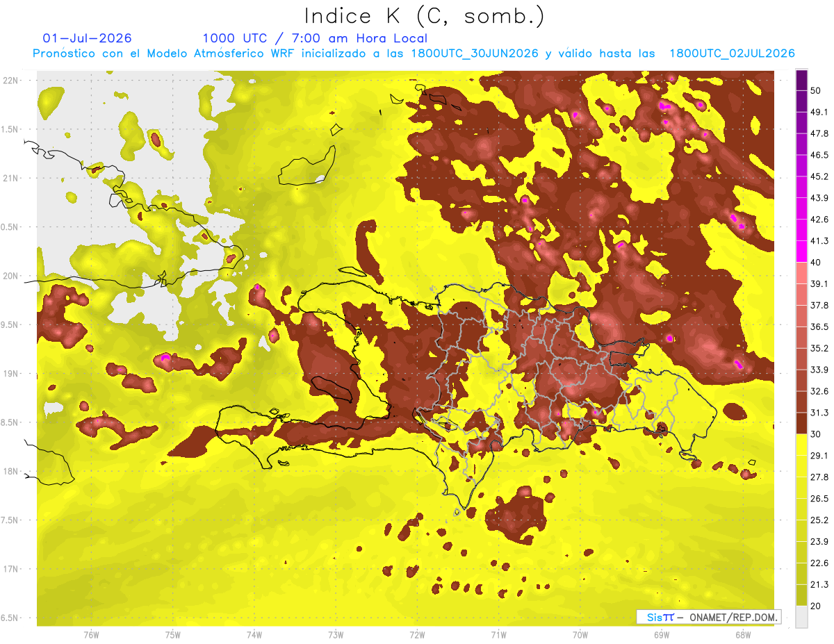The height and width of the screenshot is (644, 834).
Task: Click the colorbar value "30"
Action: pos(817,434)
